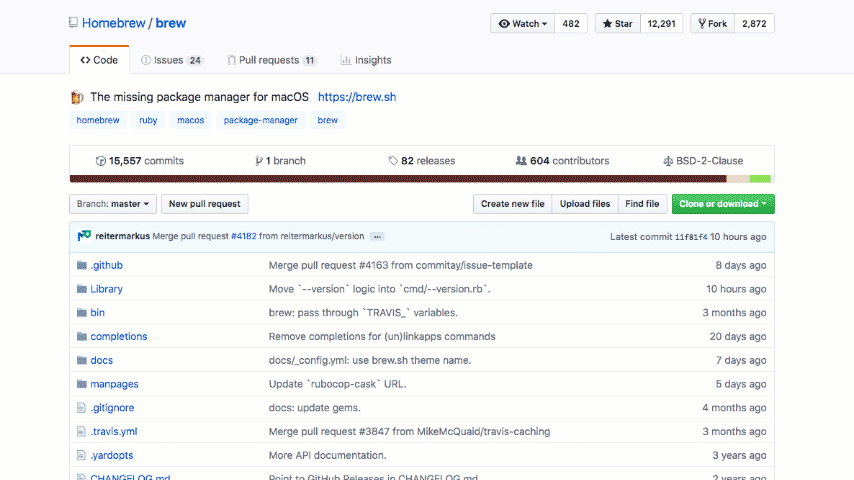
Task: Open pull request #4182 link
Action: (x=243, y=236)
